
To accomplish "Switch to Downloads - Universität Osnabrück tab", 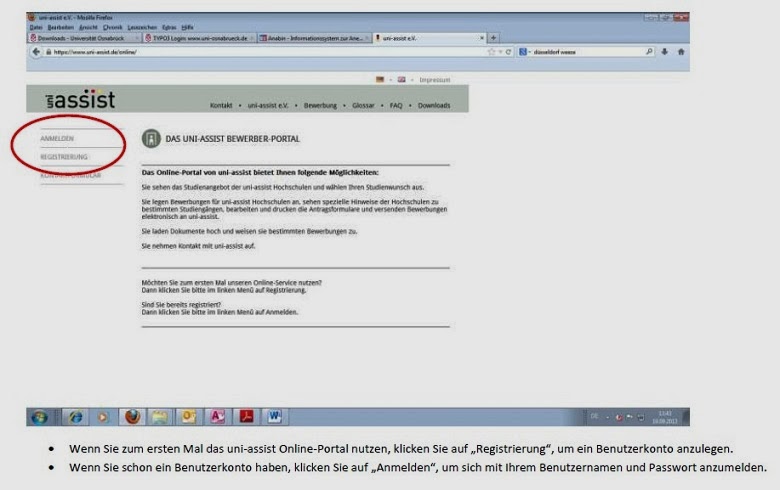I will (x=85, y=38).
